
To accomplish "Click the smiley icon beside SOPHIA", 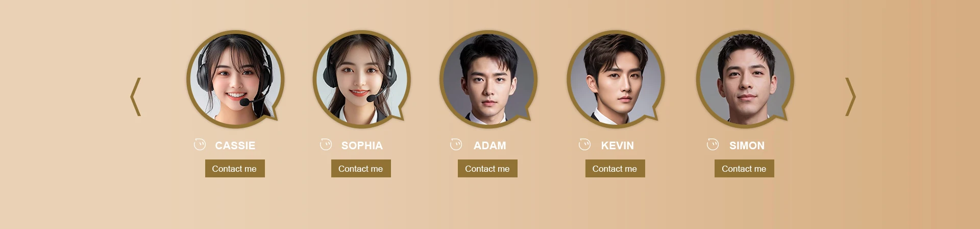I will 326,145.
